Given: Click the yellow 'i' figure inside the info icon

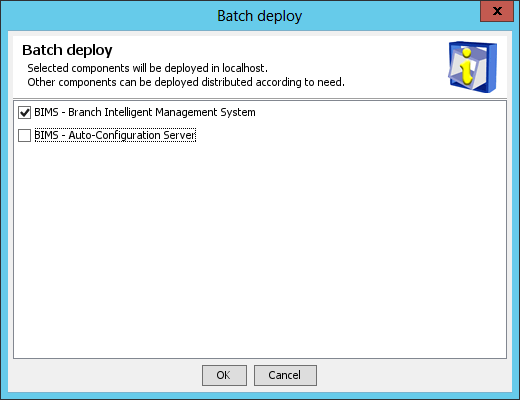Looking at the screenshot, I should 467,66.
